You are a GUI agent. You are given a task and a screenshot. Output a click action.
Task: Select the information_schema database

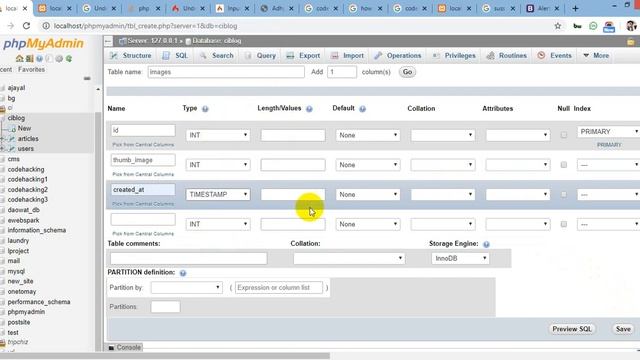[36, 230]
